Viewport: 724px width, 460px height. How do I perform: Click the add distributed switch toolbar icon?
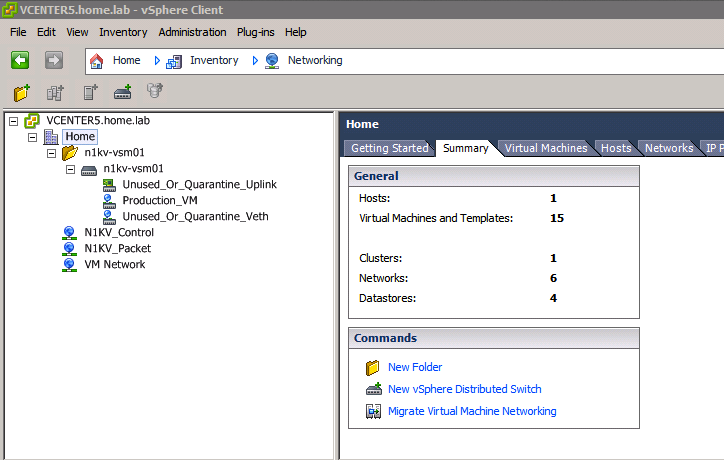(x=123, y=93)
